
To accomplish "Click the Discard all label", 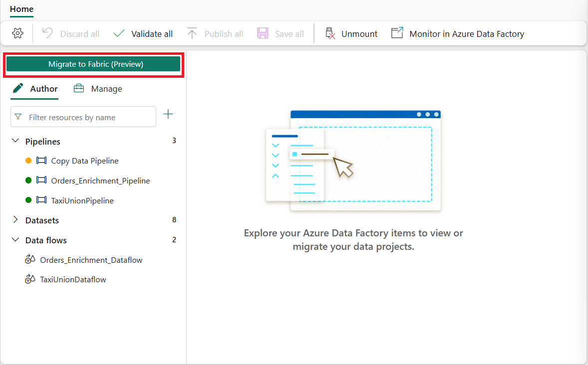I will (x=80, y=34).
